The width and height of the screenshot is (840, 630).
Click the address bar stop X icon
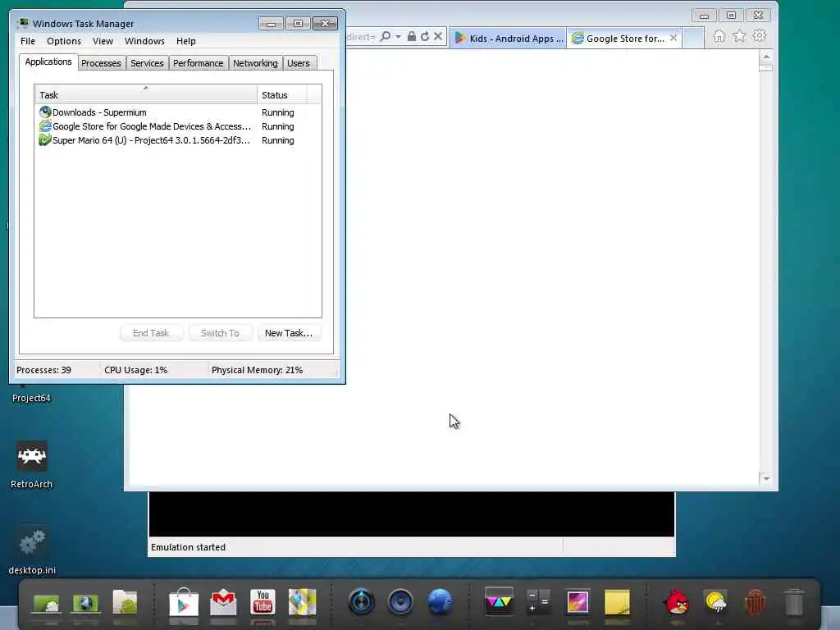click(x=438, y=36)
